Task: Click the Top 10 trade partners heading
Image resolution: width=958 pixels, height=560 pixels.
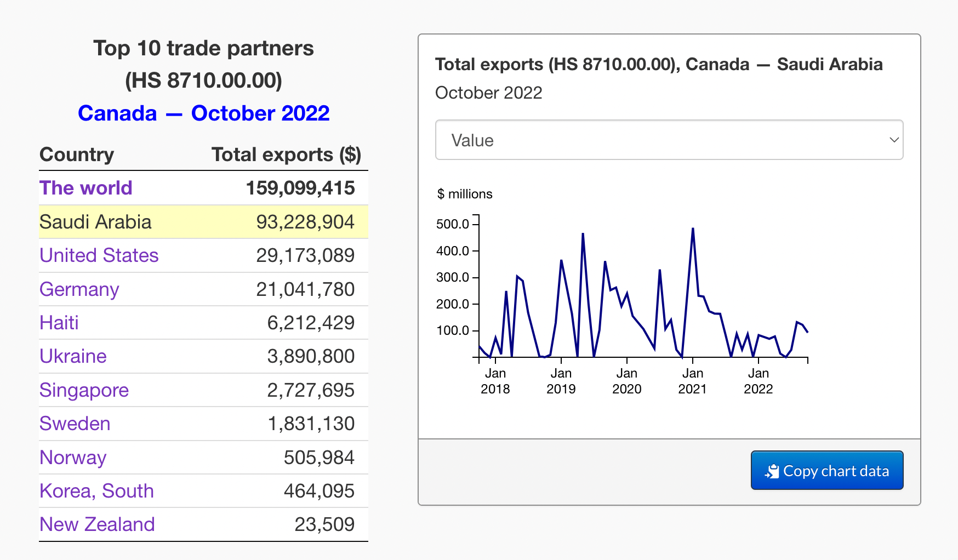Action: click(x=204, y=48)
